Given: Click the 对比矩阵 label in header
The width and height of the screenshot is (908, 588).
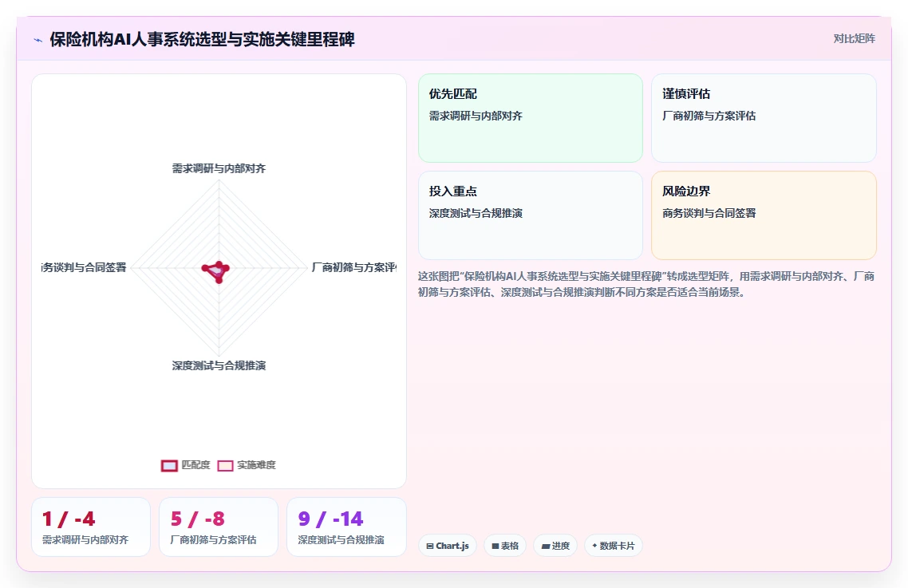Looking at the screenshot, I should 855,39.
